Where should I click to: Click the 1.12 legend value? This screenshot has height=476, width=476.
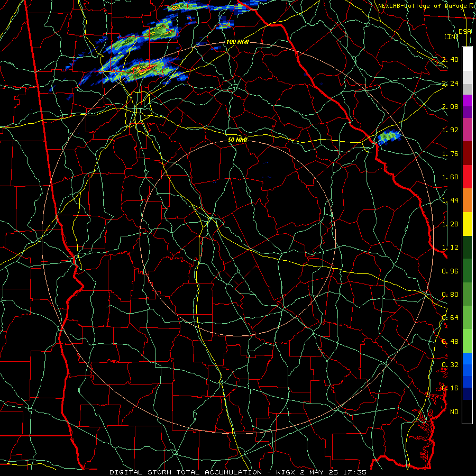450,248
